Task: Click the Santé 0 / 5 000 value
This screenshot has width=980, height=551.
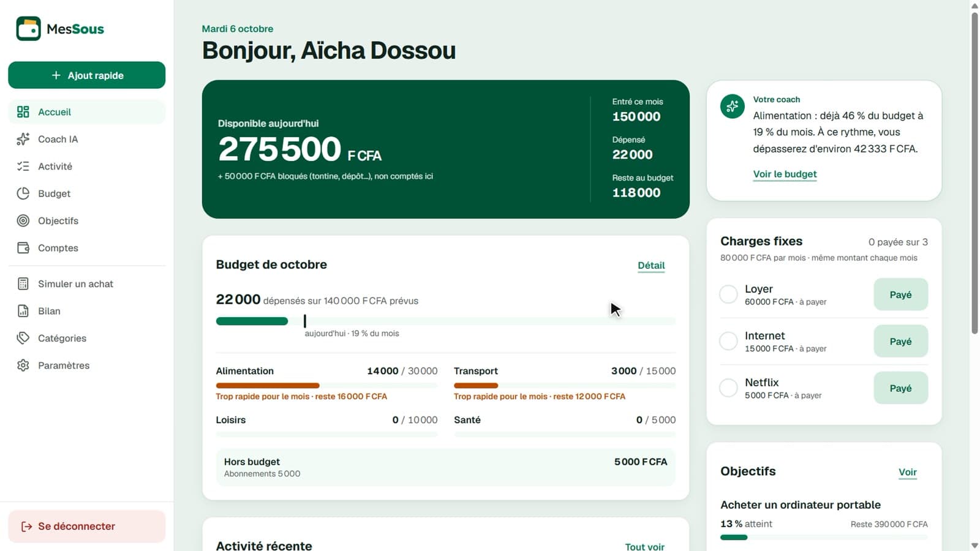Action: point(656,420)
